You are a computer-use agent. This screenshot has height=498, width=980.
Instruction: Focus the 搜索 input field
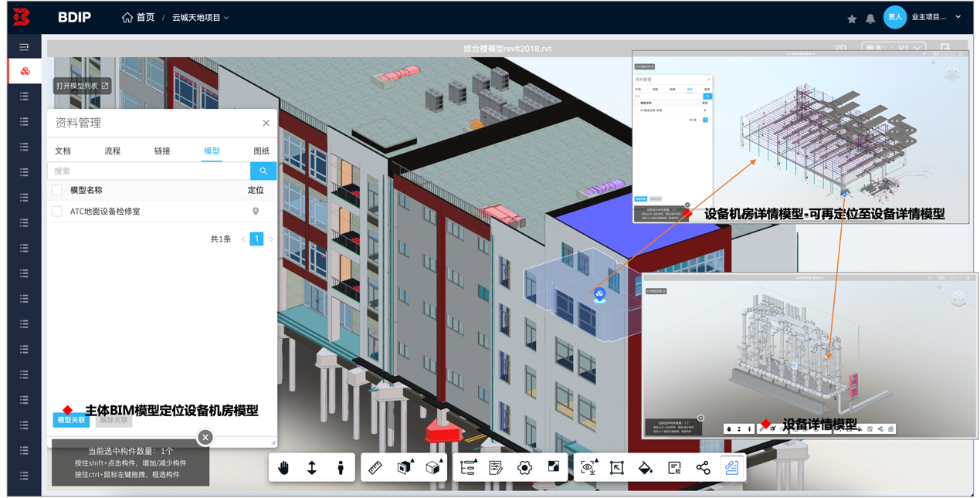pyautogui.click(x=149, y=171)
